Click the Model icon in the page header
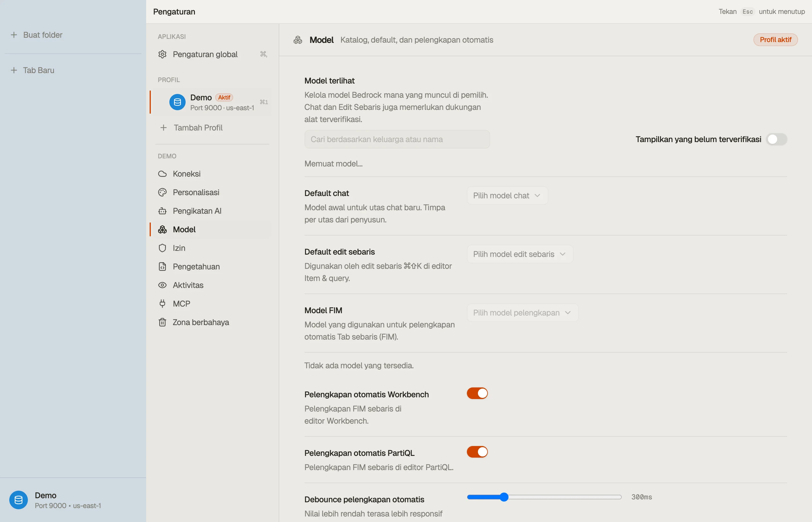812x522 pixels. pos(298,40)
